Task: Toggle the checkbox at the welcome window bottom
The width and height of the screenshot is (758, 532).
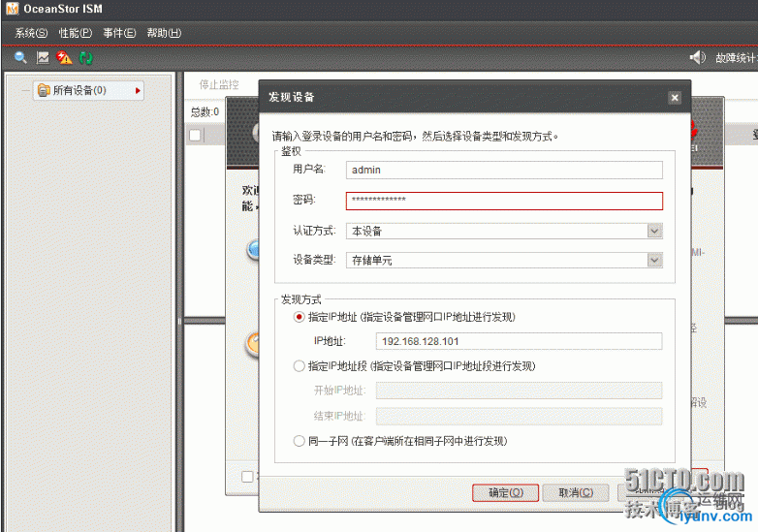Action: pos(247,477)
